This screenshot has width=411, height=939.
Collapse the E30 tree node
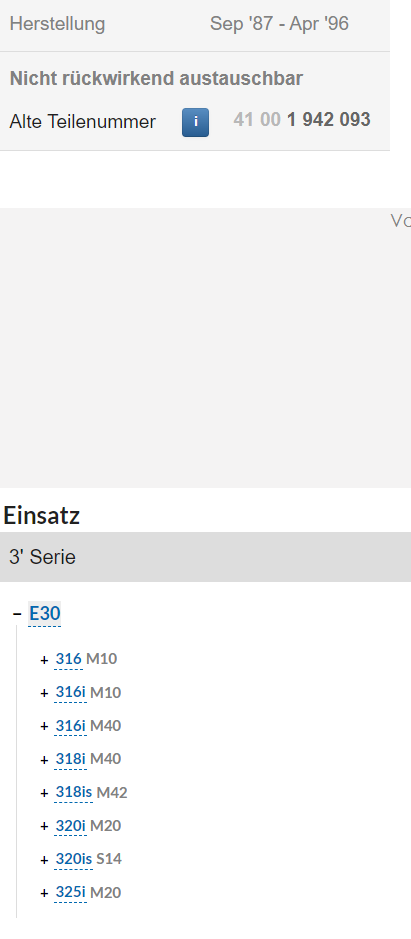point(17,614)
